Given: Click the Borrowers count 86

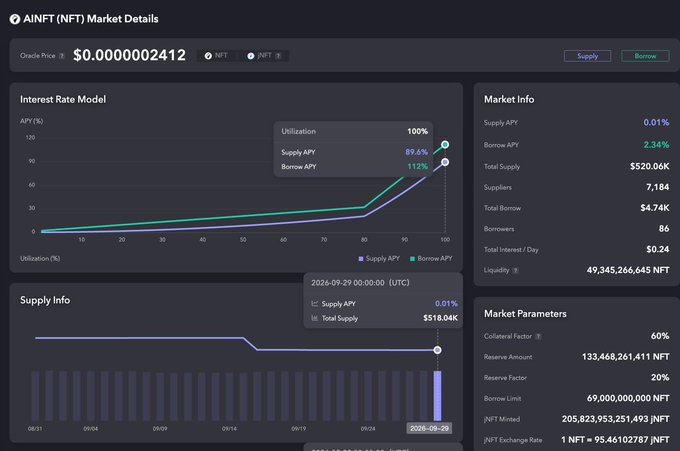Looking at the screenshot, I should 664,229.
